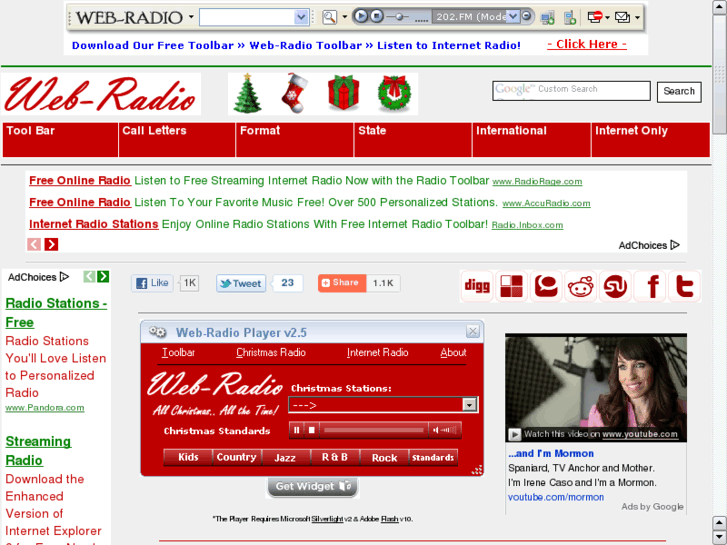Switch to the Internet Radio player tab
Screen dimensions: 727x545
(377, 353)
